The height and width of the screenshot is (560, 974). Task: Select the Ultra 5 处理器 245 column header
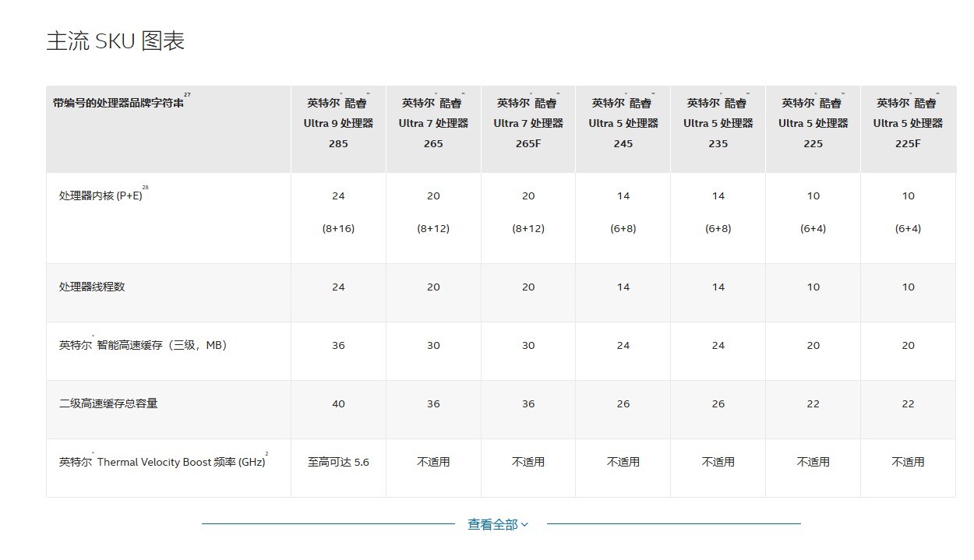pos(623,129)
